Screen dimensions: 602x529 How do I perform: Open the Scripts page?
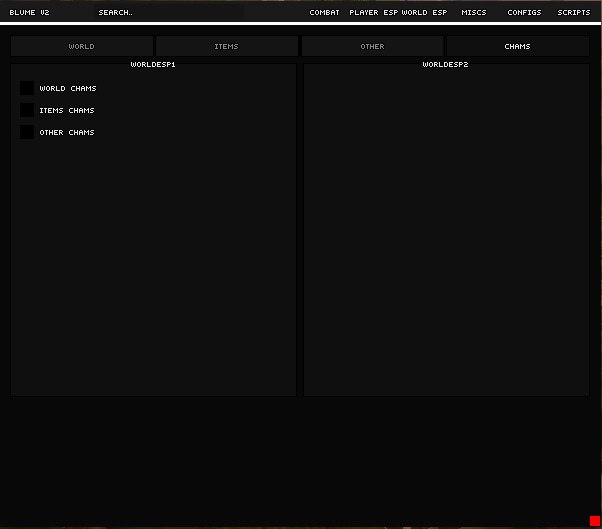(574, 13)
